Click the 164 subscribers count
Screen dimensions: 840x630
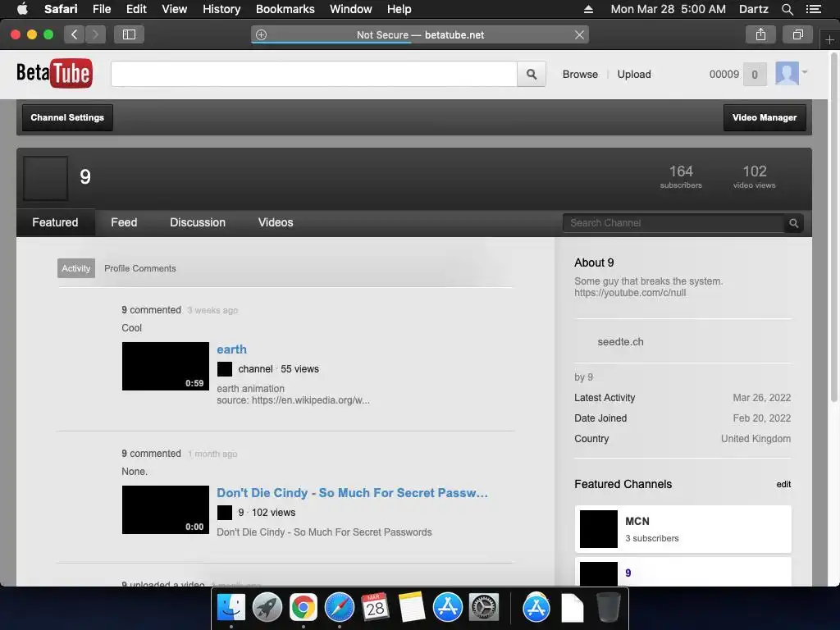tap(681, 176)
